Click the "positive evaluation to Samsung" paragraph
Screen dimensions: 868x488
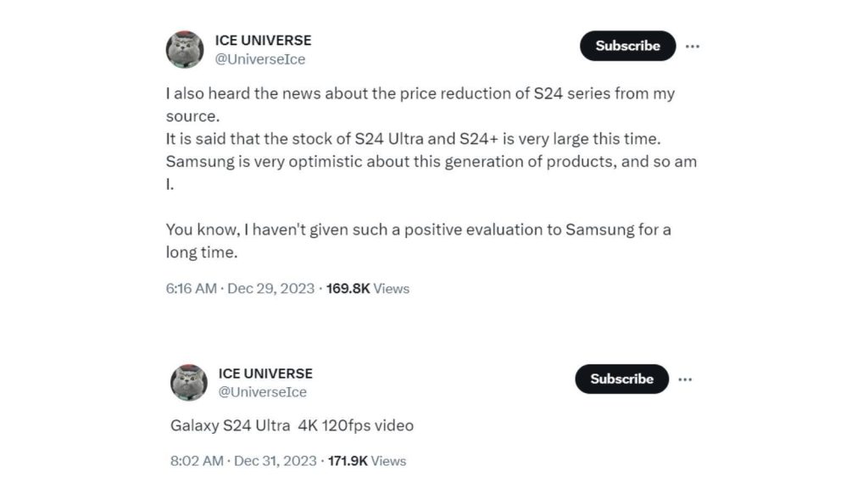tap(418, 230)
